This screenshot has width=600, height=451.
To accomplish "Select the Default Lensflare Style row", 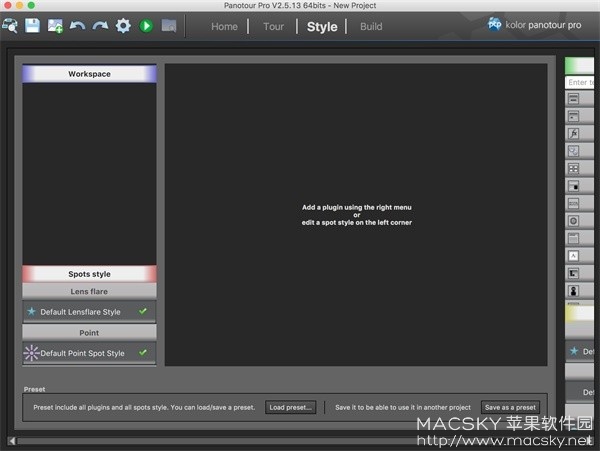I will coord(89,312).
